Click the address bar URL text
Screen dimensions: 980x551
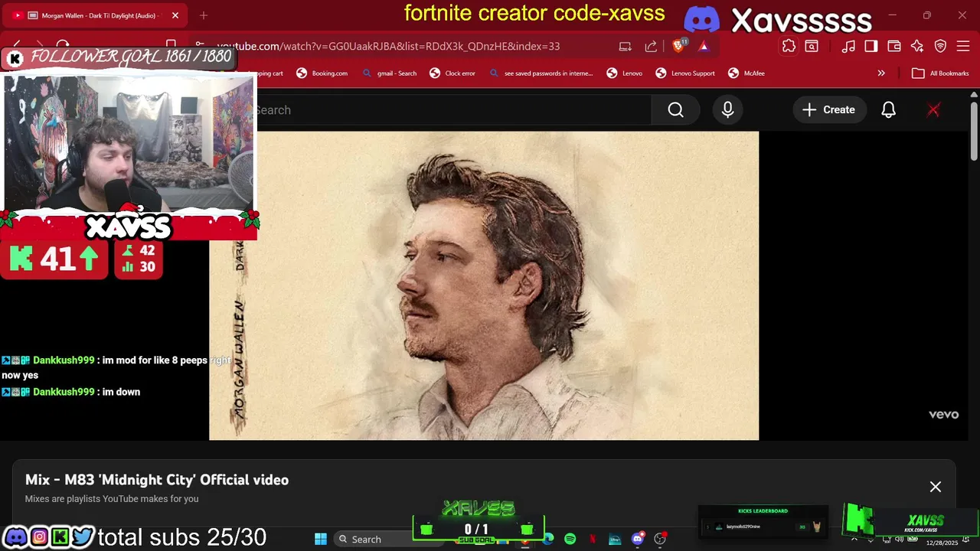pyautogui.click(x=388, y=47)
